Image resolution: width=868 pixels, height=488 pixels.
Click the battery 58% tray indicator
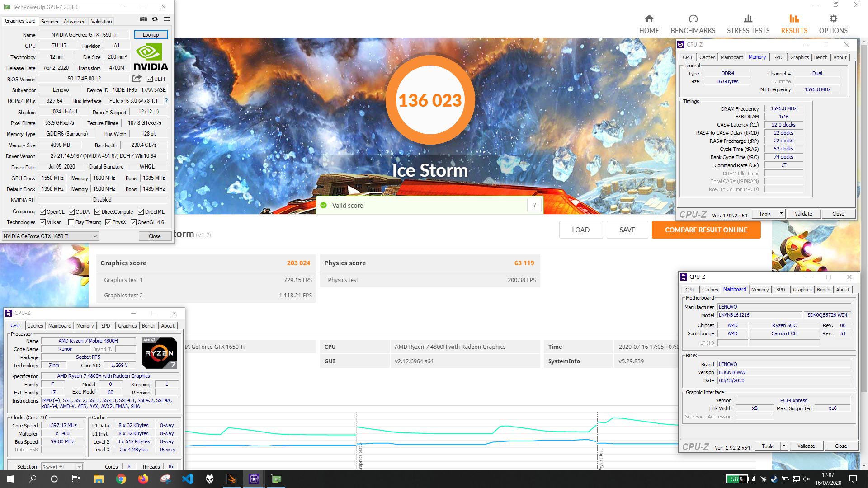pos(737,479)
